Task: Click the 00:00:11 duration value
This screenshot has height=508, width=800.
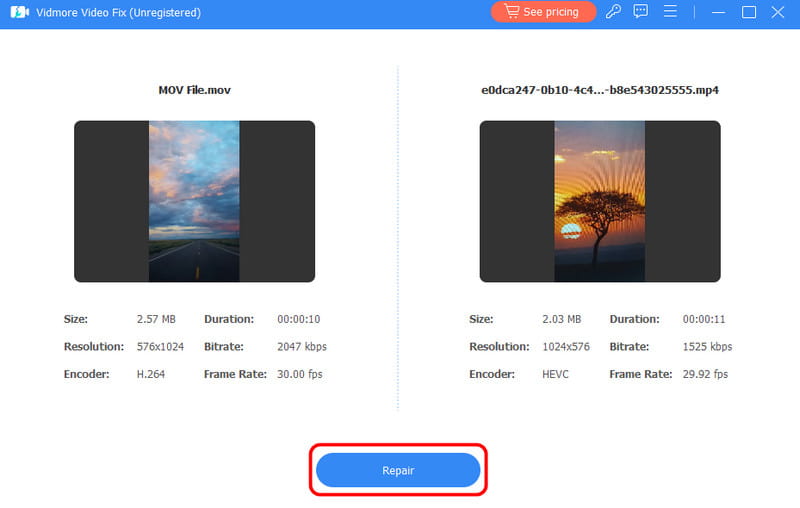Action: pyautogui.click(x=704, y=320)
